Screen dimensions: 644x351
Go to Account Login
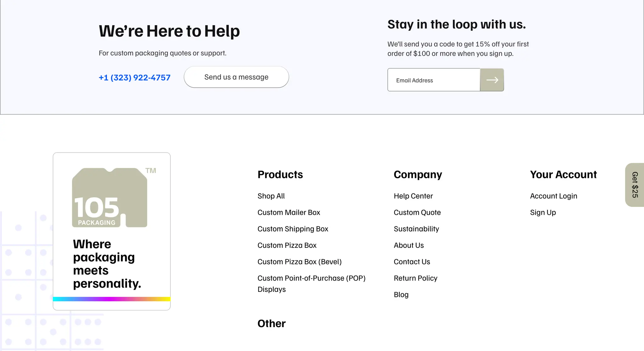pos(553,196)
